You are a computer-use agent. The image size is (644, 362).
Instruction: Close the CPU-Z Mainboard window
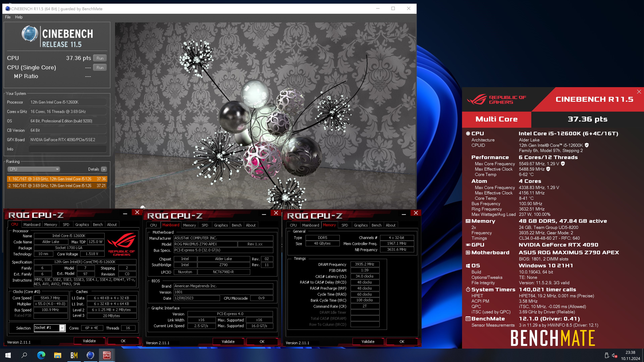click(x=276, y=213)
